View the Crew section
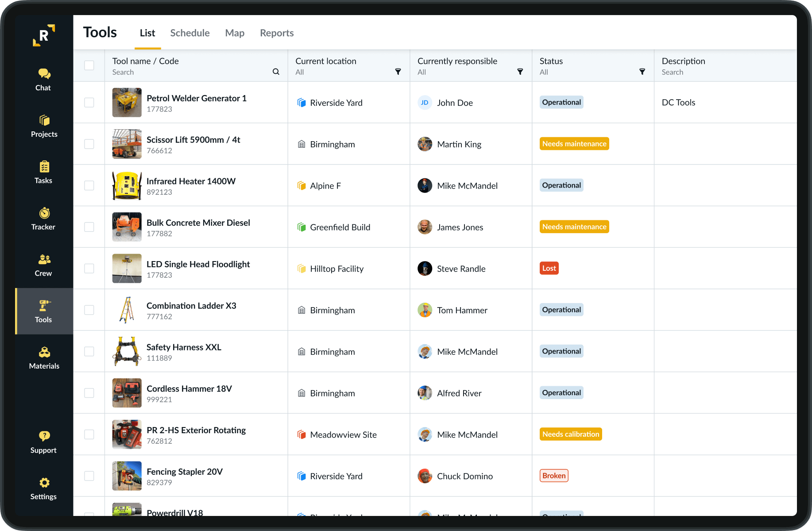Screen dimensions: 812x531 (43, 265)
